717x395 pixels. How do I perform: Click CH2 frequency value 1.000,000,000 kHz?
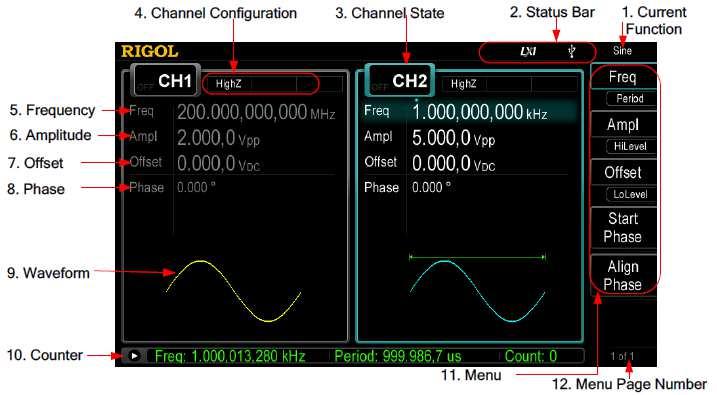click(480, 112)
